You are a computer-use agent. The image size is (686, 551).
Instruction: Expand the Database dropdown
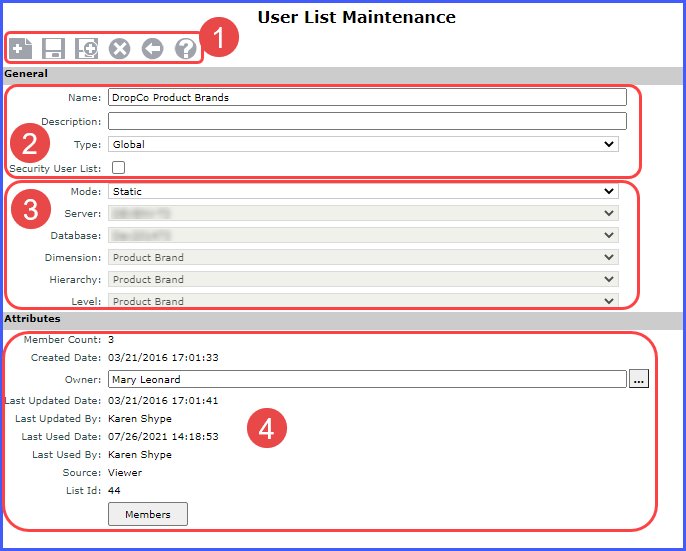(x=363, y=235)
